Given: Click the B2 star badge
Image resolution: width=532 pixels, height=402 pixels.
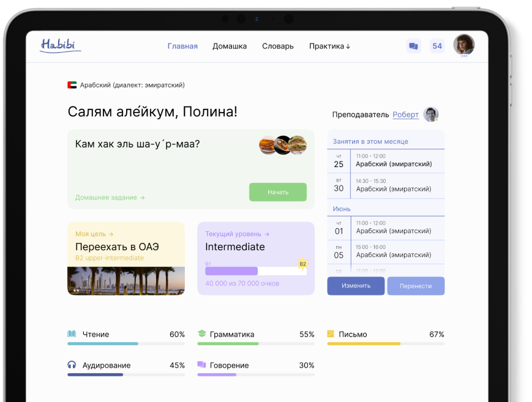Looking at the screenshot, I should 302,264.
